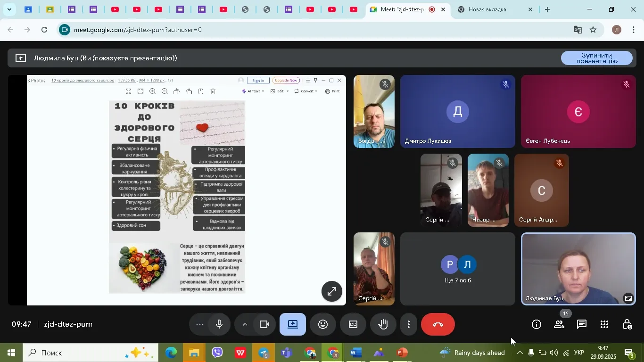Open the emoji reactions panel
Image resolution: width=644 pixels, height=362 pixels.
pyautogui.click(x=323, y=324)
